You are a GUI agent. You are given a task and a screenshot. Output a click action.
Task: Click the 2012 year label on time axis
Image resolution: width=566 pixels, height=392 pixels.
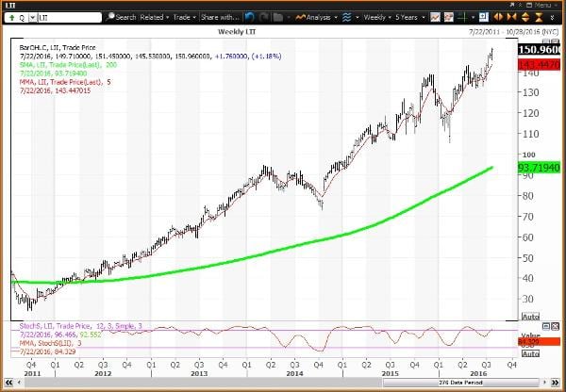coord(103,373)
